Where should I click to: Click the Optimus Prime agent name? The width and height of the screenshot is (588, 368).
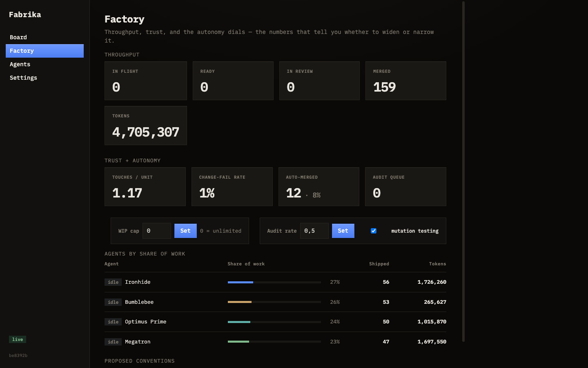point(146,322)
